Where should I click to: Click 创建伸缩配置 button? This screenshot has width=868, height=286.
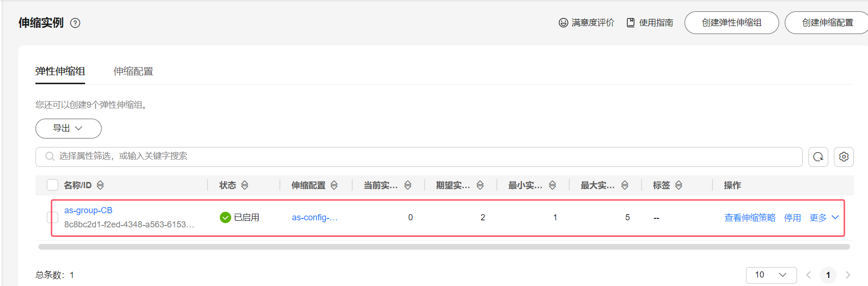tap(827, 23)
